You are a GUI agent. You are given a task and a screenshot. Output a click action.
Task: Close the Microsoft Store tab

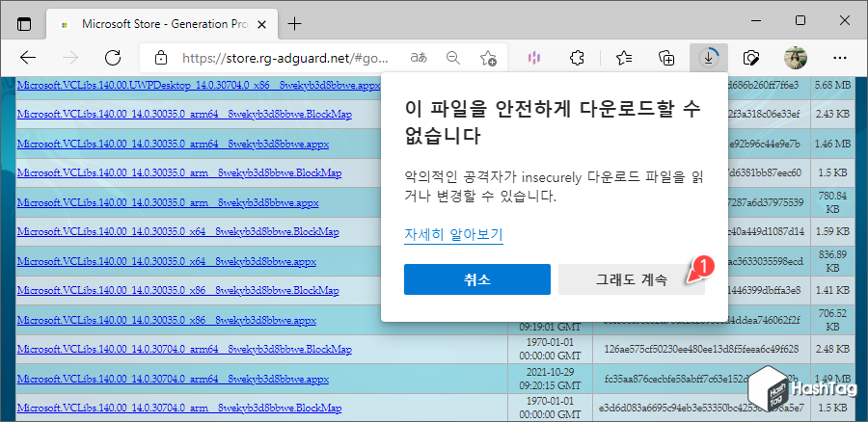click(x=262, y=24)
